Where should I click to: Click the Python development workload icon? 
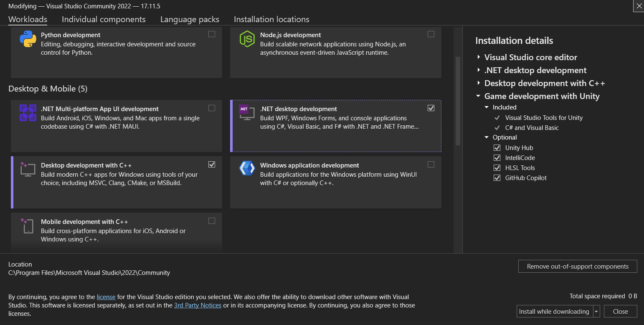tap(28, 39)
